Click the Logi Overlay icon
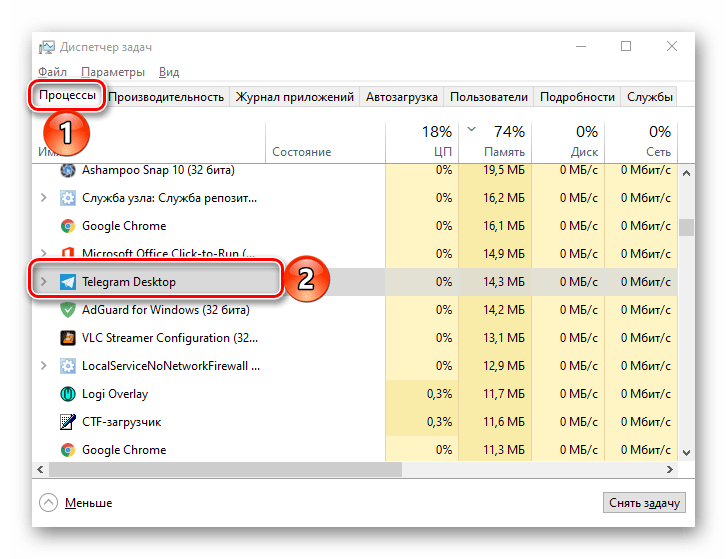 [x=68, y=394]
